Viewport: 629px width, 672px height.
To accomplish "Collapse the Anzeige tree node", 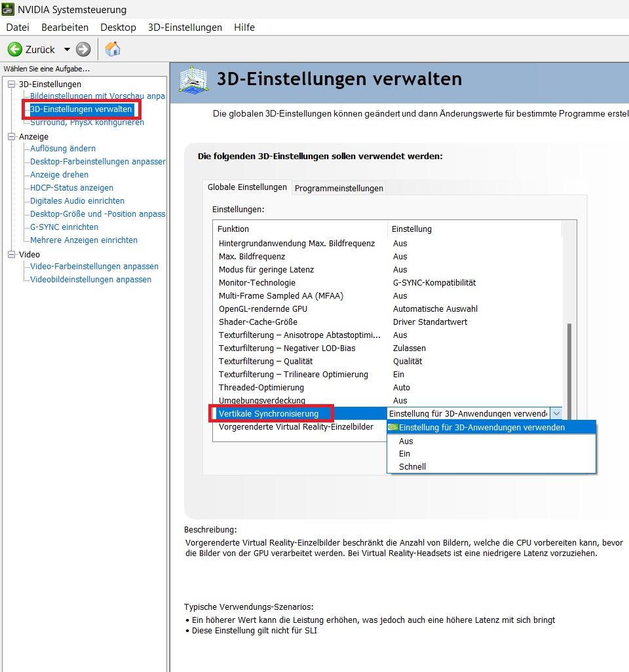I will [x=12, y=136].
